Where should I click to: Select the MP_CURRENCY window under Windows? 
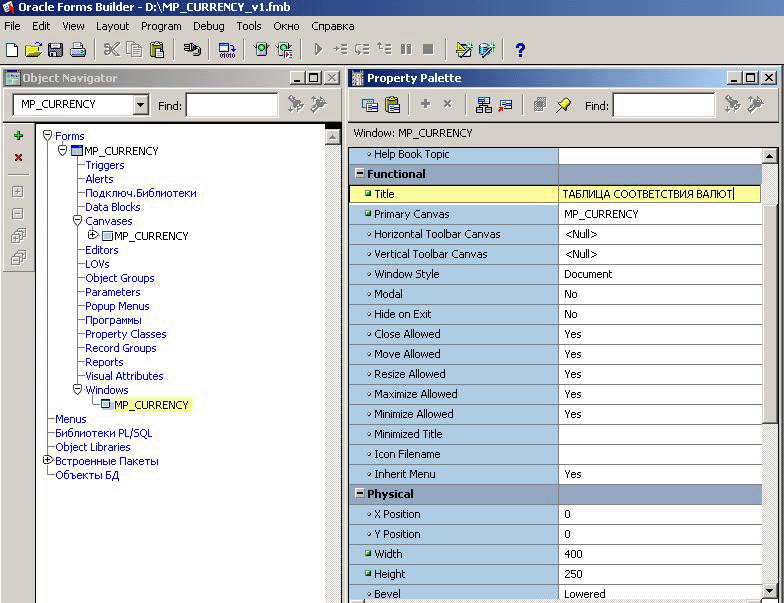(152, 404)
